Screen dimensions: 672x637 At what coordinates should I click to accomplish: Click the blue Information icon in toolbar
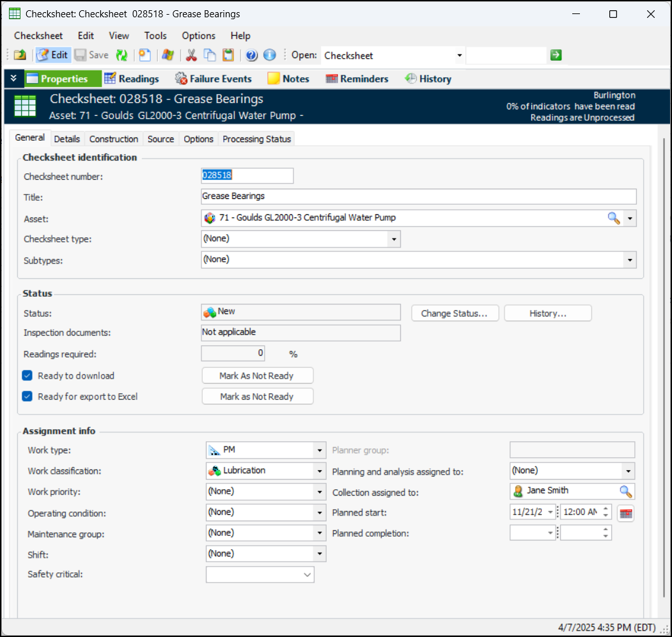click(269, 55)
